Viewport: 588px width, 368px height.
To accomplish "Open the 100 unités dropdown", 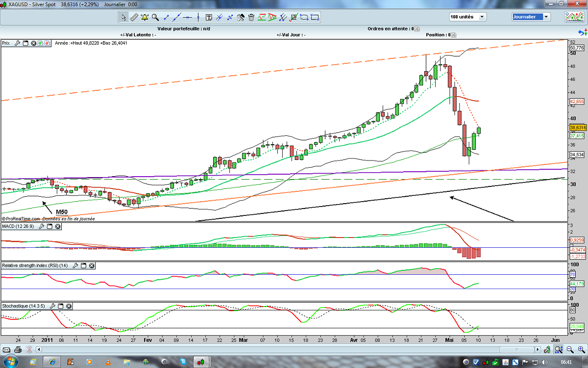I will tap(468, 17).
